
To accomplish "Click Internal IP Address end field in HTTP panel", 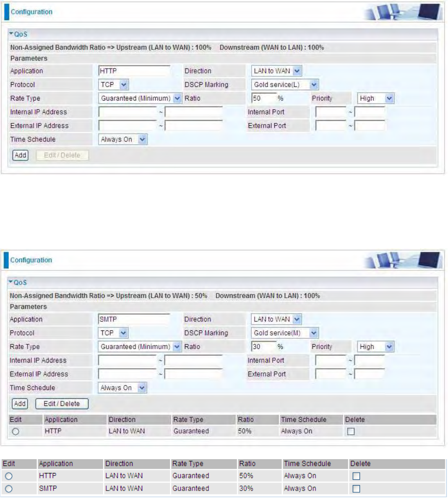I will [x=194, y=112].
